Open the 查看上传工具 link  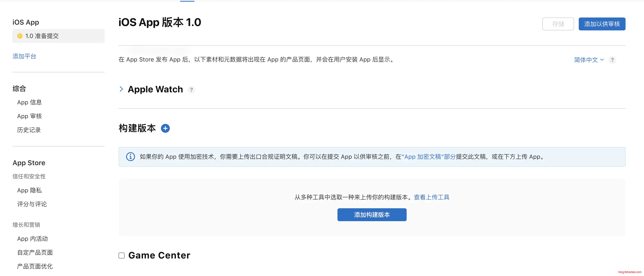[432, 197]
